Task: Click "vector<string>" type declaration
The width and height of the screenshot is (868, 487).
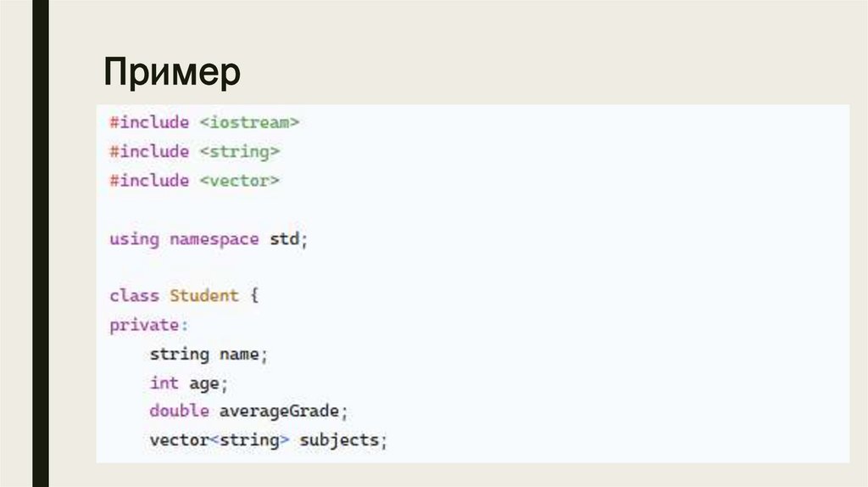Action: (x=219, y=440)
